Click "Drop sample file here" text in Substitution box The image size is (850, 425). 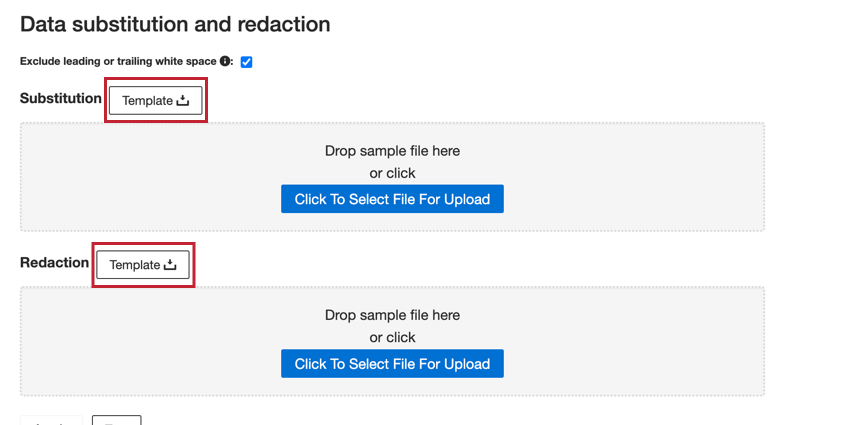coord(392,151)
